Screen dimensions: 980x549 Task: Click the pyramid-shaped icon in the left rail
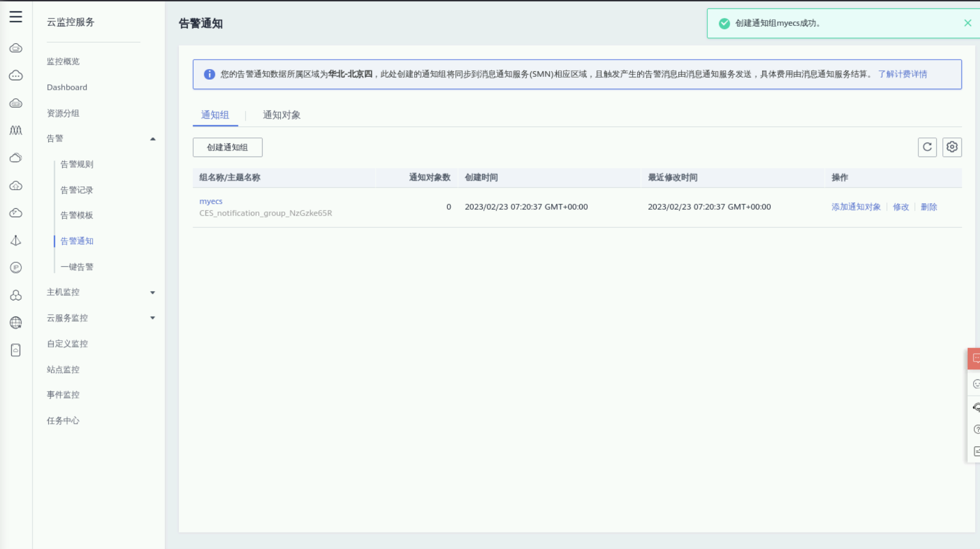click(16, 240)
